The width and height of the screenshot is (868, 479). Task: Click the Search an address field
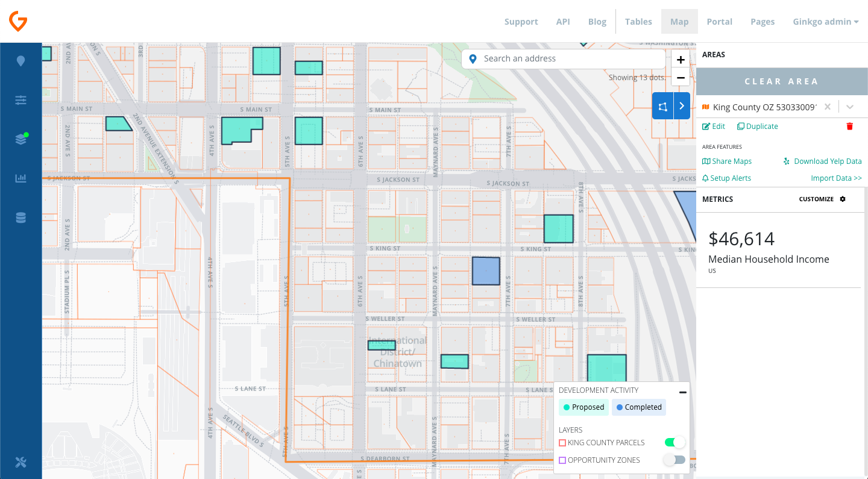point(564,59)
